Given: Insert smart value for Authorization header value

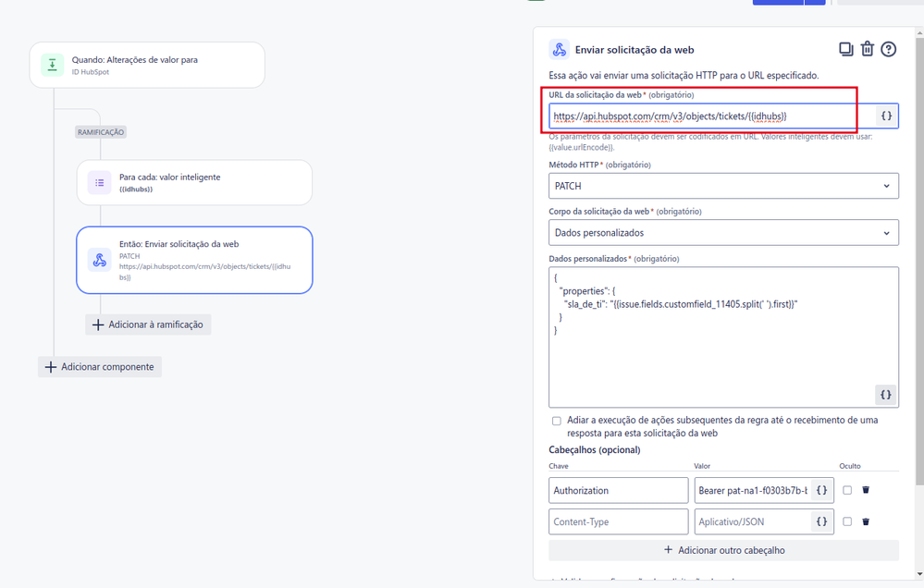Looking at the screenshot, I should (821, 490).
